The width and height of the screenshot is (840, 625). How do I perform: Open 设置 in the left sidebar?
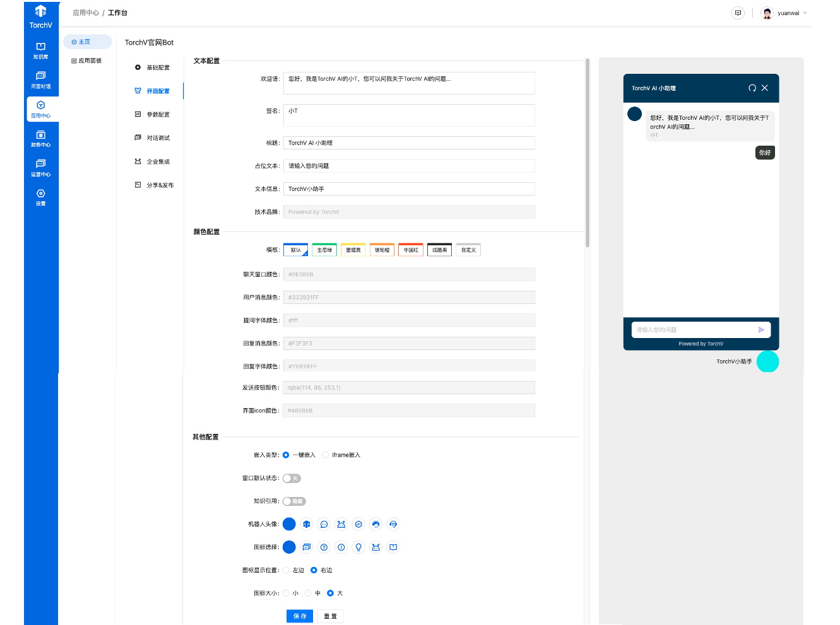[41, 197]
